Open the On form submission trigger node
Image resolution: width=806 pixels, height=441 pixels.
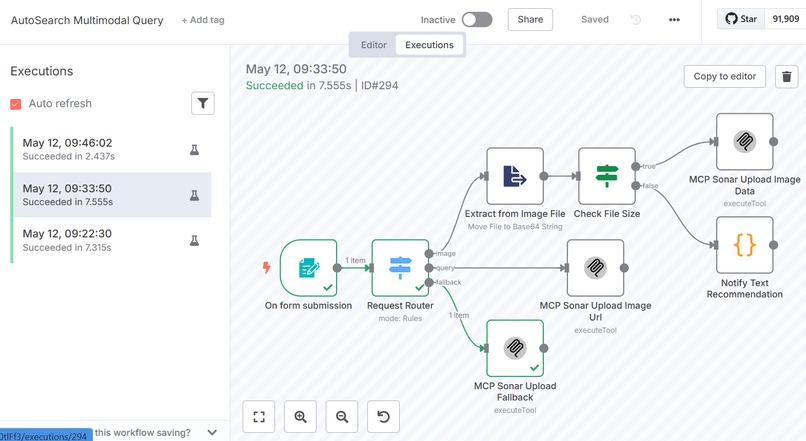[308, 268]
